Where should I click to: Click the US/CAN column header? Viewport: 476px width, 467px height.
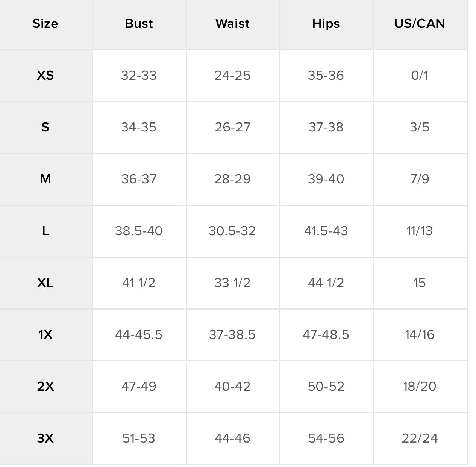point(420,24)
